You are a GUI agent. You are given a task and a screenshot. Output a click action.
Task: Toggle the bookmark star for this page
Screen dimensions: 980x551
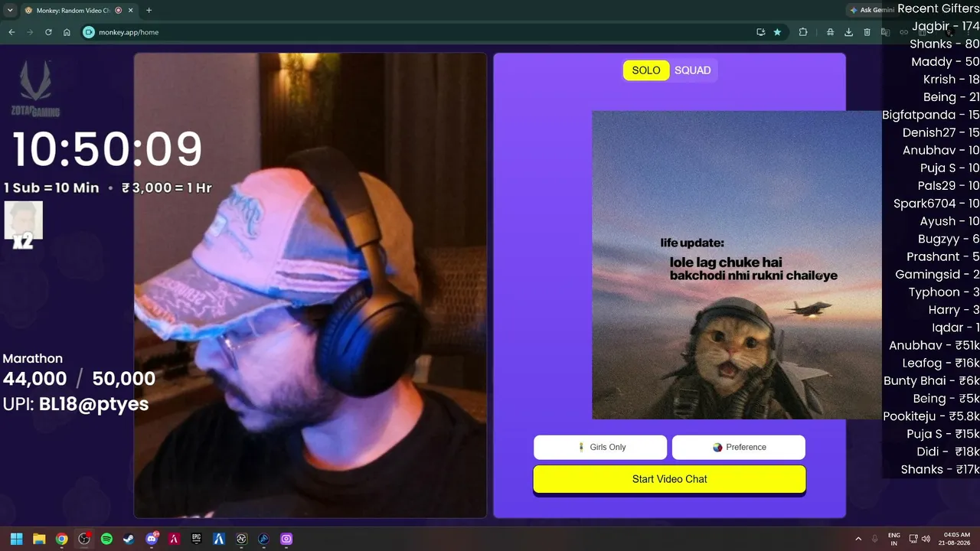(x=778, y=32)
